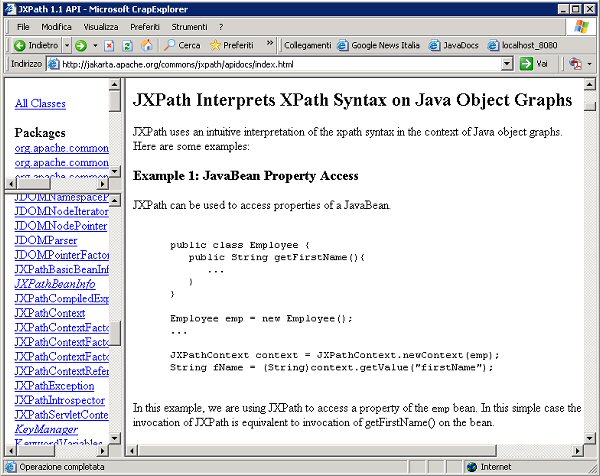Screen dimensions: 600x476
Task: Open the ? help menu
Action: [221, 27]
